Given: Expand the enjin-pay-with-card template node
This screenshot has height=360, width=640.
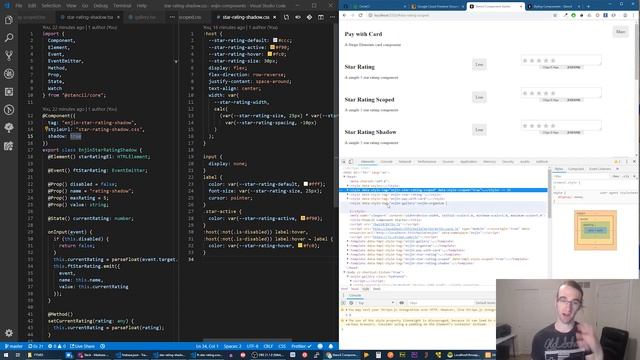Looking at the screenshot, I should [348, 250].
